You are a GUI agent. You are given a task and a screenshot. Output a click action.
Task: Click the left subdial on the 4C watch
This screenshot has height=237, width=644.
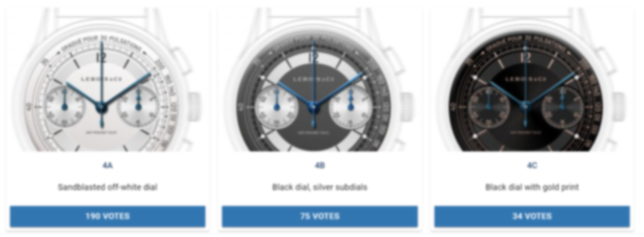coord(489,107)
